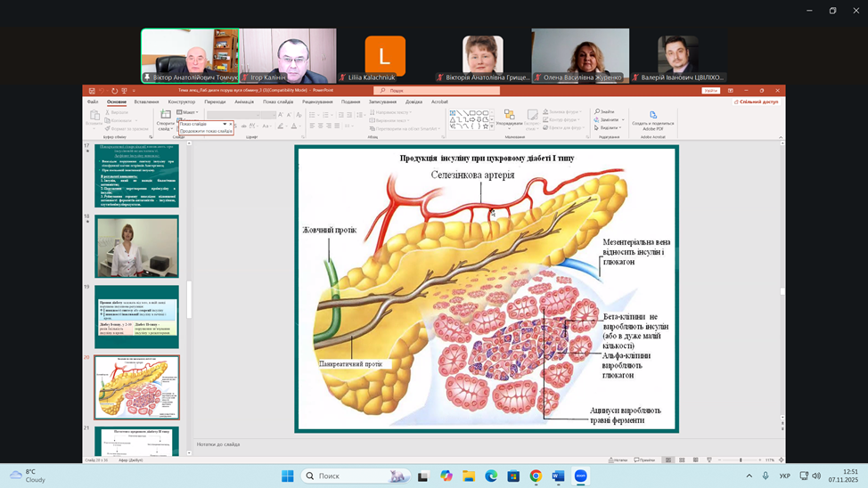Switch to the Animations ribbon tab
The image size is (868, 488).
[x=244, y=102]
